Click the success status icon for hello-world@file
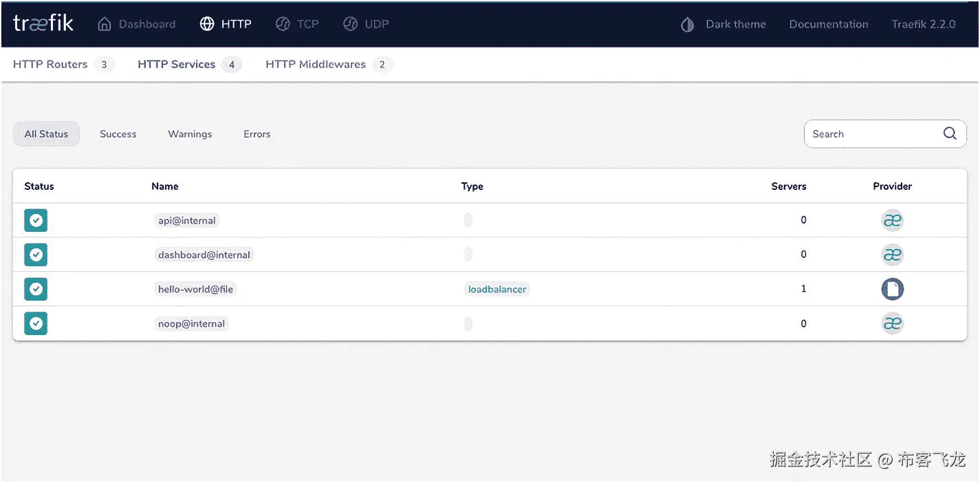The image size is (980, 483). tap(36, 289)
